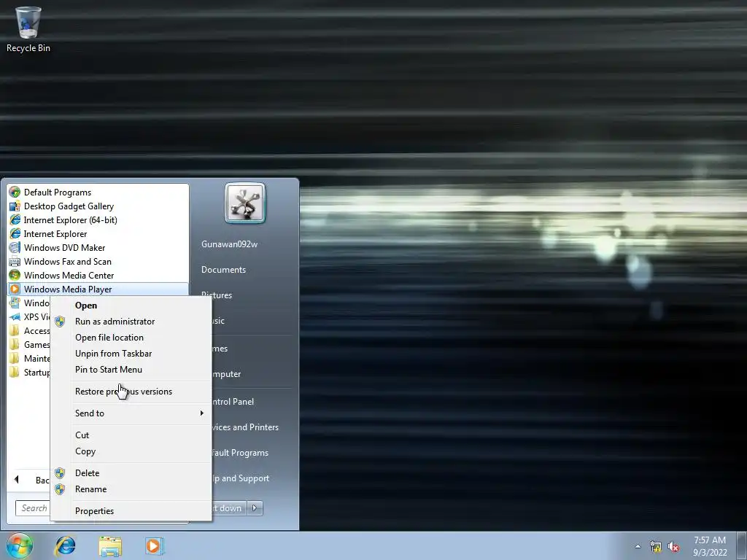
Task: Show hidden tray icons arrow
Action: (x=638, y=546)
